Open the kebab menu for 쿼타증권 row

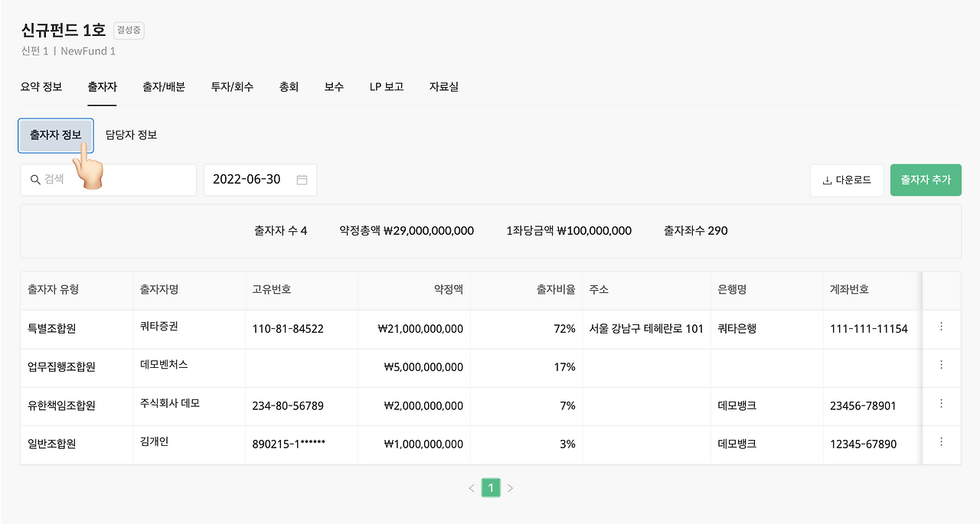pos(941,329)
